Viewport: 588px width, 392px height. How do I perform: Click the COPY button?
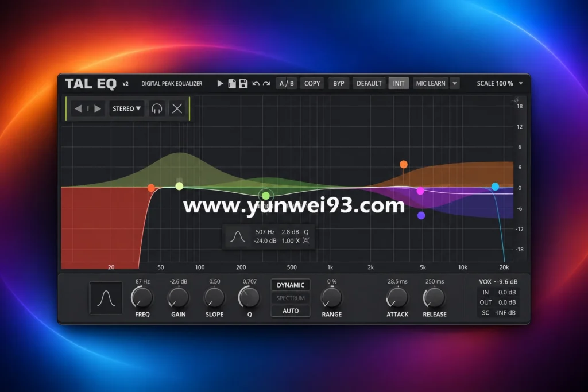coord(312,83)
